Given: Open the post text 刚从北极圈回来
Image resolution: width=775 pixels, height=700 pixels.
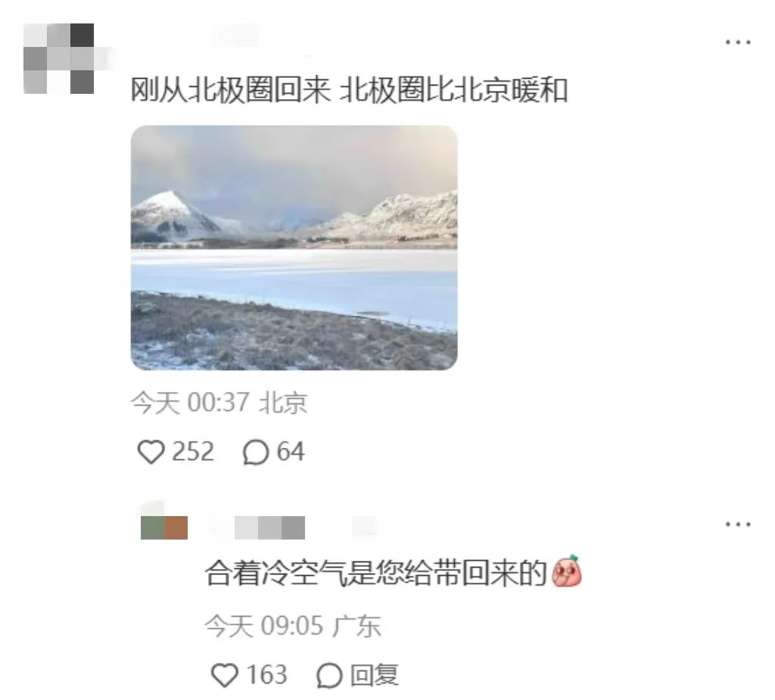Looking at the screenshot, I should click(x=230, y=90).
